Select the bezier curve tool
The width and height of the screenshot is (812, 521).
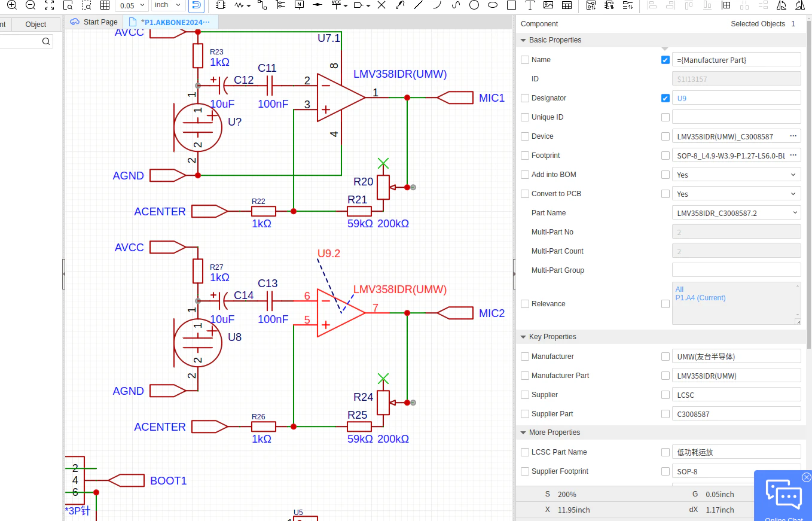point(456,5)
